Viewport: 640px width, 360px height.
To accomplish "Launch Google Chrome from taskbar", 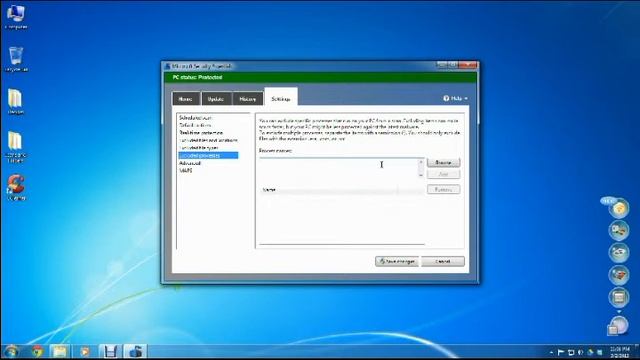I will click(x=37, y=351).
